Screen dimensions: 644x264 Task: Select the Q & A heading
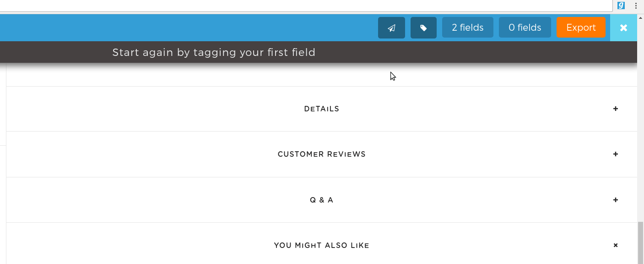coord(322,200)
